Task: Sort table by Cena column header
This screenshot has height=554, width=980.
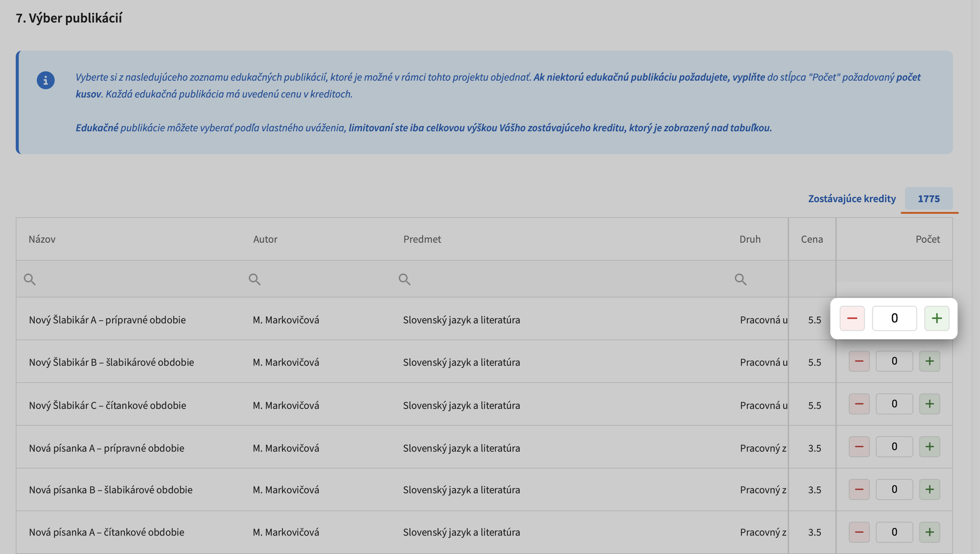Action: tap(812, 239)
